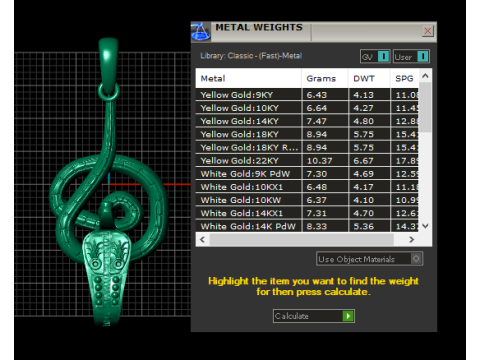Click the 4.13 DWT value

[x=363, y=95]
